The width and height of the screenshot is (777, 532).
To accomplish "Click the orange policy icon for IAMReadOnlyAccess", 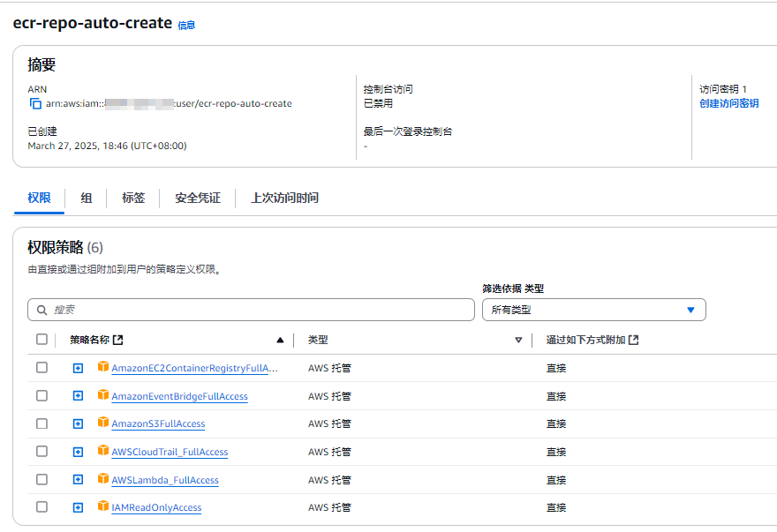I will [103, 506].
